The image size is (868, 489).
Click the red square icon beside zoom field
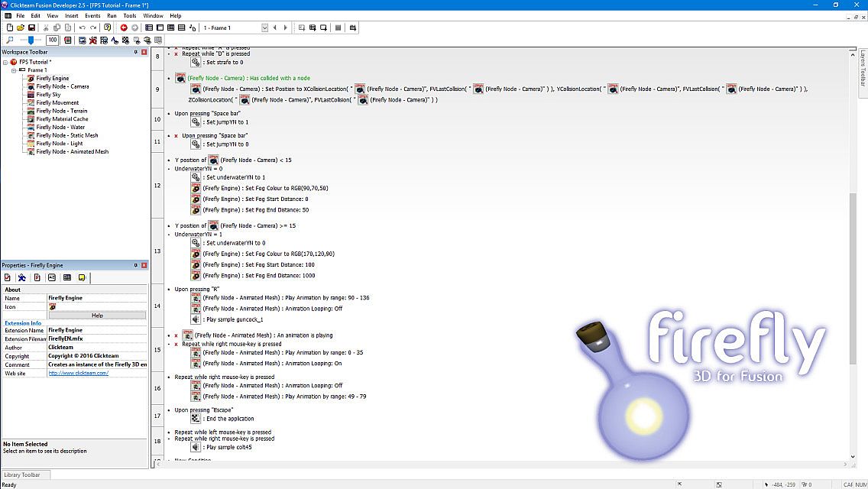tap(68, 40)
